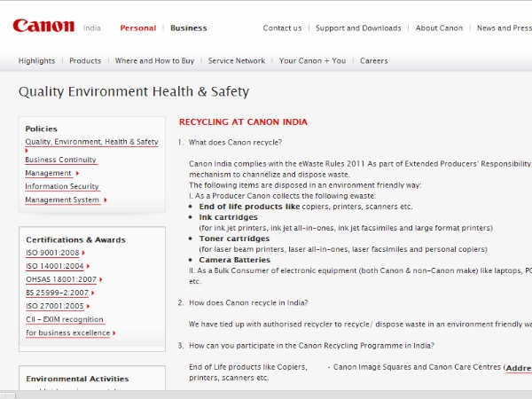Click red arrow next to ISO 9001:2008
The image size is (532, 399).
pyautogui.click(x=83, y=253)
